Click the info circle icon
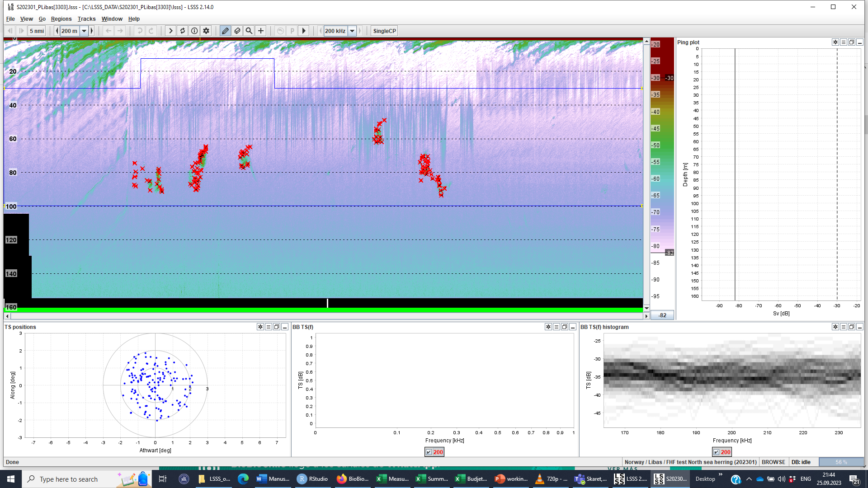 [194, 31]
